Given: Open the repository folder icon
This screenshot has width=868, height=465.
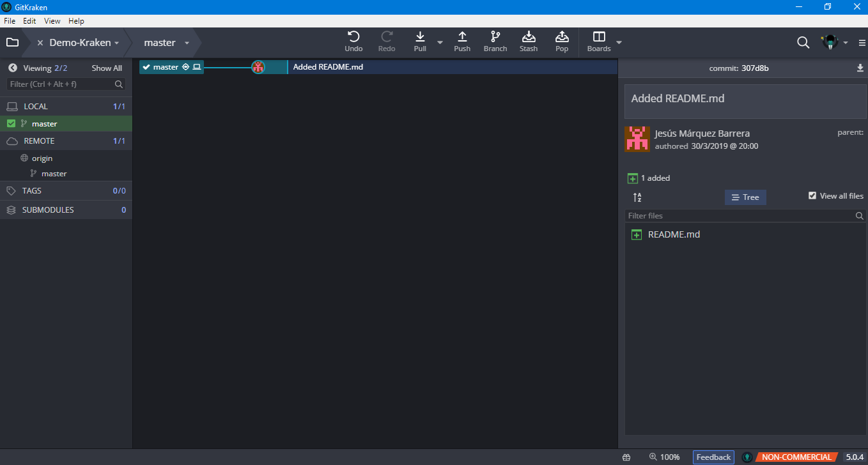Looking at the screenshot, I should (x=12, y=43).
